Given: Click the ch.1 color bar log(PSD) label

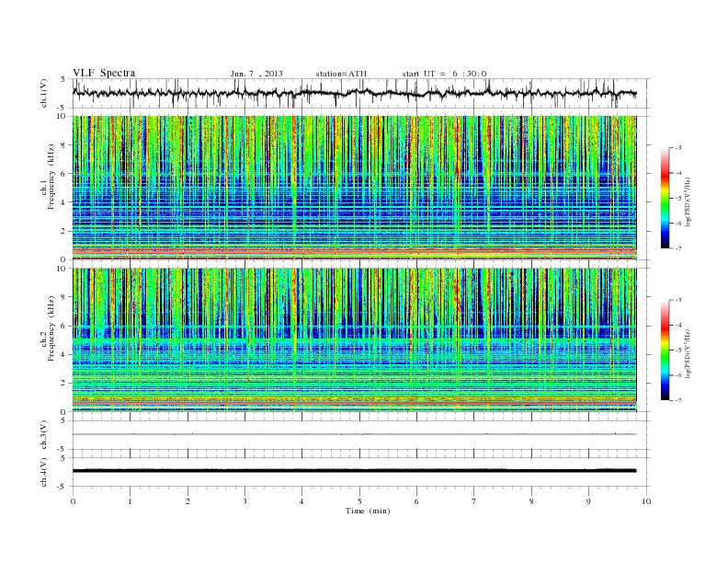Looking at the screenshot, I should click(x=688, y=202).
